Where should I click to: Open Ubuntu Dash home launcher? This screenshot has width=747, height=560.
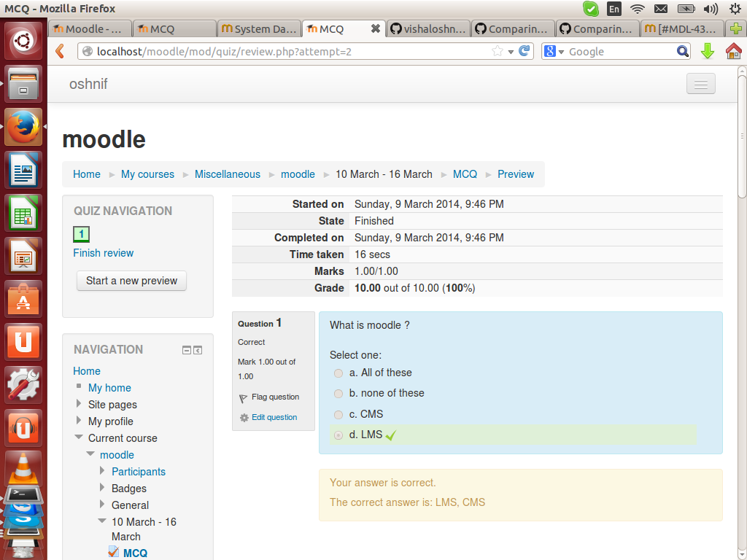click(x=23, y=41)
